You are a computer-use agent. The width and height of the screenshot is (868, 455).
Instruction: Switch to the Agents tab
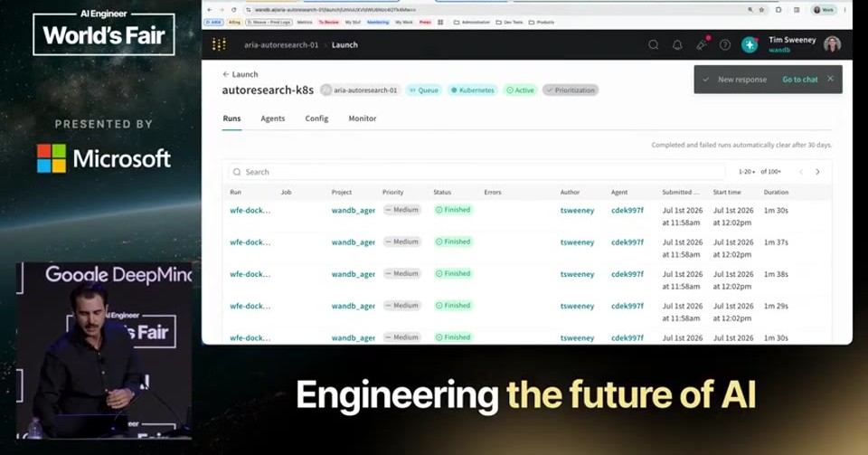273,118
